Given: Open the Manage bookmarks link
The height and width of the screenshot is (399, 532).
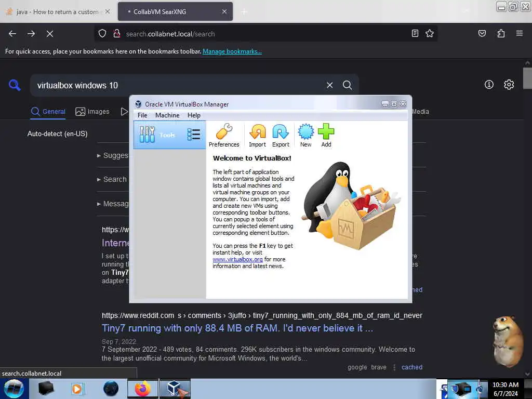Looking at the screenshot, I should coord(232,51).
